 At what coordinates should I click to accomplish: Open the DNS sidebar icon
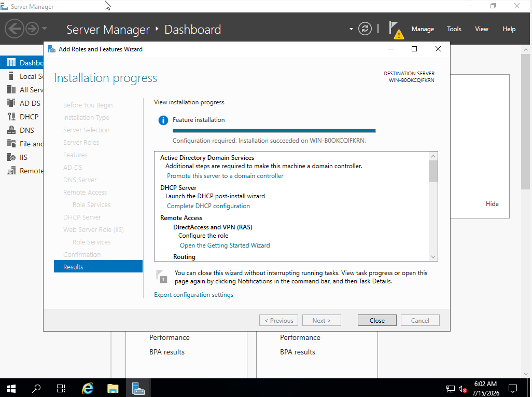coord(11,130)
